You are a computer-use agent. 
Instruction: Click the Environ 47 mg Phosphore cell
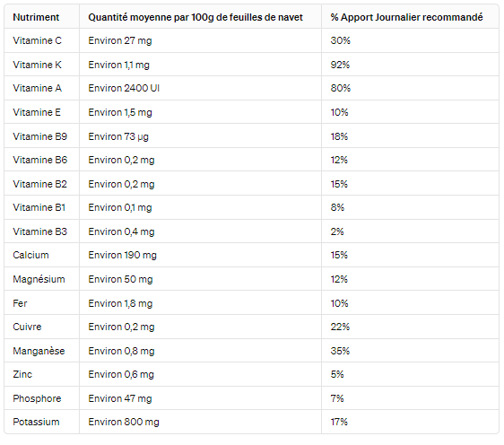pos(120,398)
